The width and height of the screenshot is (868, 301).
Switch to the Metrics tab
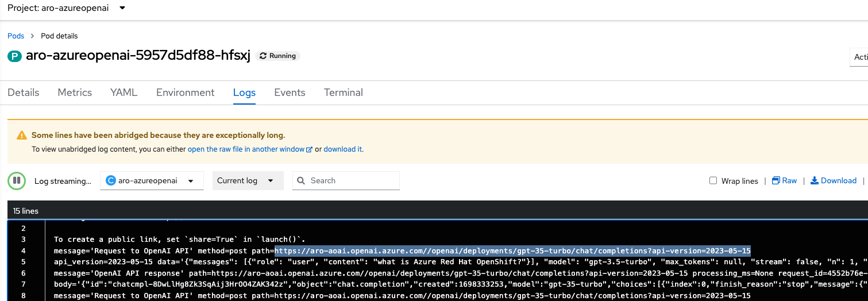tap(75, 92)
